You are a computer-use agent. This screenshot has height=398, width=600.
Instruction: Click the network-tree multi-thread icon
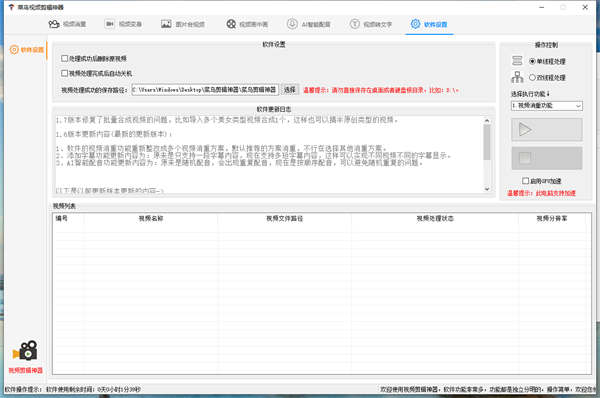click(x=517, y=77)
